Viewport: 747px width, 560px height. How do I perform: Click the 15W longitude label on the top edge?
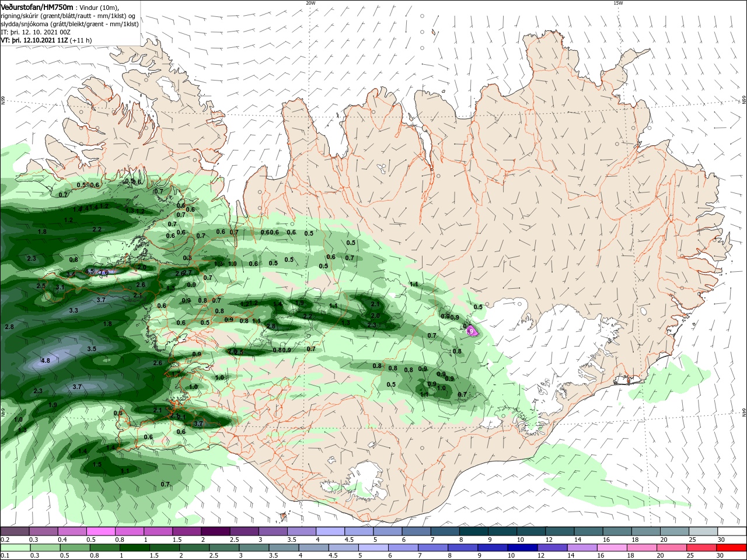pos(618,3)
